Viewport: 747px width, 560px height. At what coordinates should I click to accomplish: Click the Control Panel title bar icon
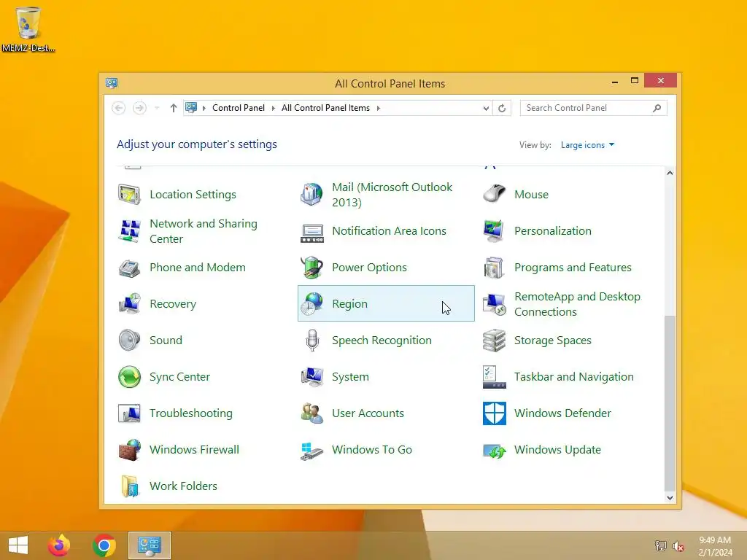point(112,83)
